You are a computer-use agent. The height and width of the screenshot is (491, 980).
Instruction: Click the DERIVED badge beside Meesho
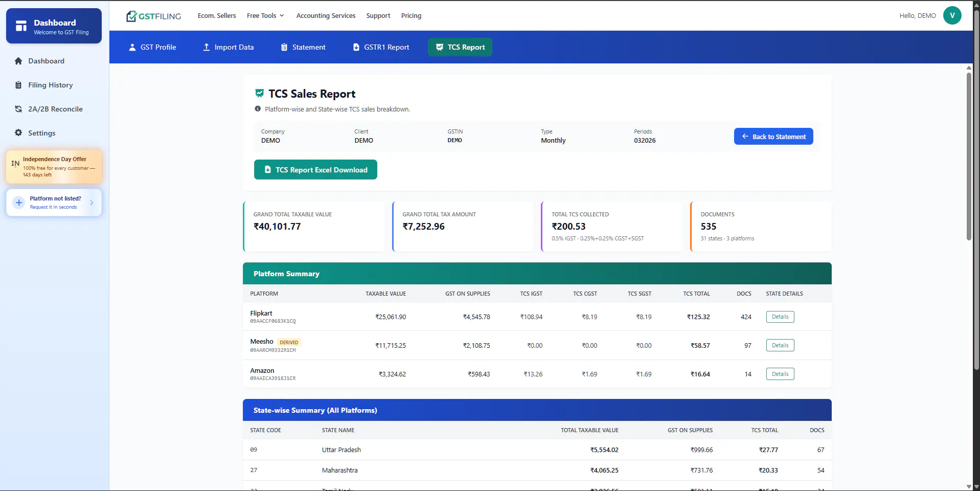[x=289, y=342]
